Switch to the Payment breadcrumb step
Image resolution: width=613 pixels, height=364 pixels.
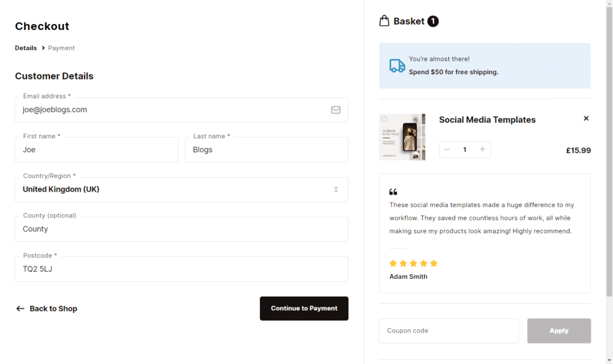point(61,48)
